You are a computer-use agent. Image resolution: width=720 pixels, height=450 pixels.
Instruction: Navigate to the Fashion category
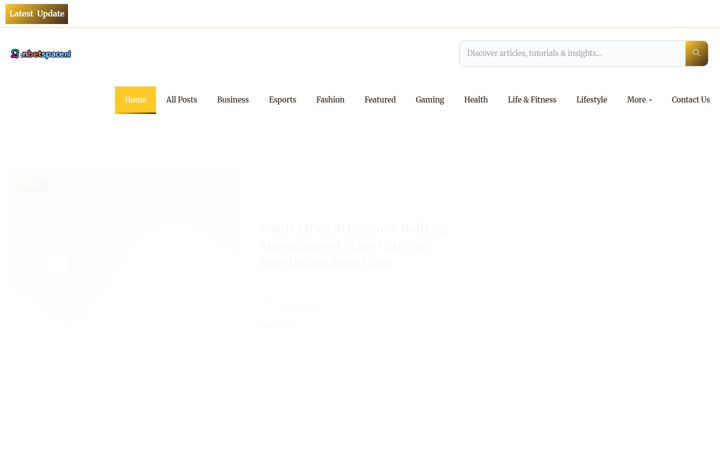[x=330, y=100]
